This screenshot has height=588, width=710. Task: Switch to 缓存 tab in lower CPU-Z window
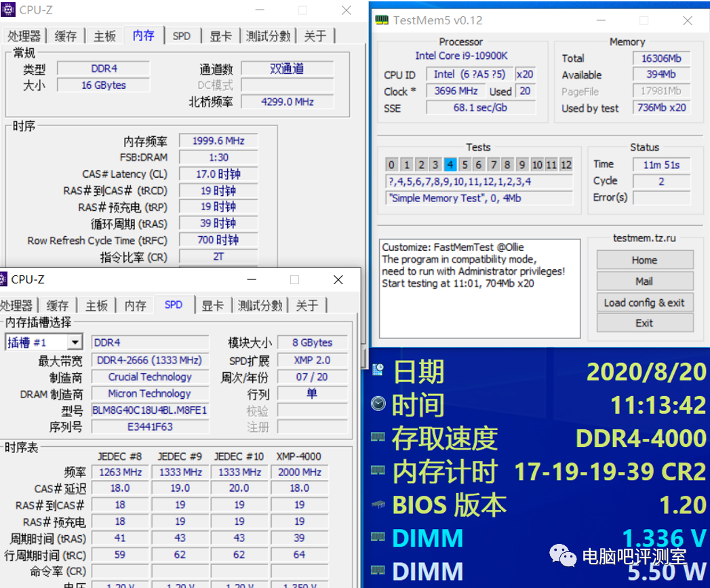point(58,305)
